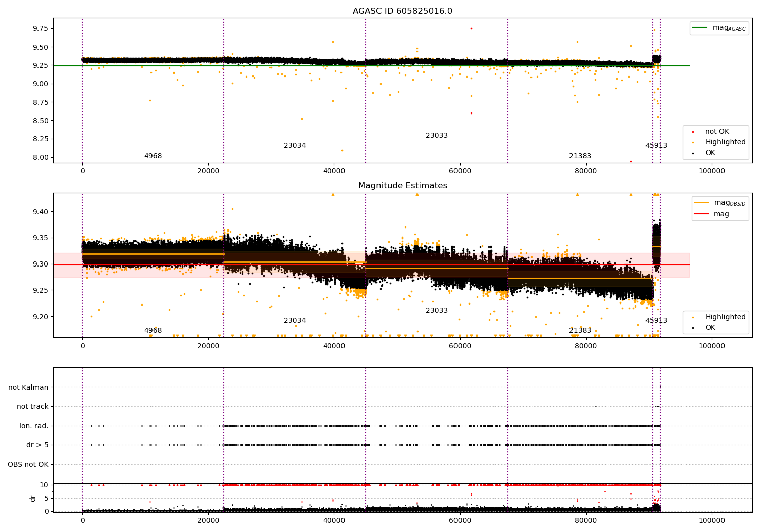760x532 pixels.
Task: Click the 9.40 y-axis tick label
Action: [x=41, y=212]
